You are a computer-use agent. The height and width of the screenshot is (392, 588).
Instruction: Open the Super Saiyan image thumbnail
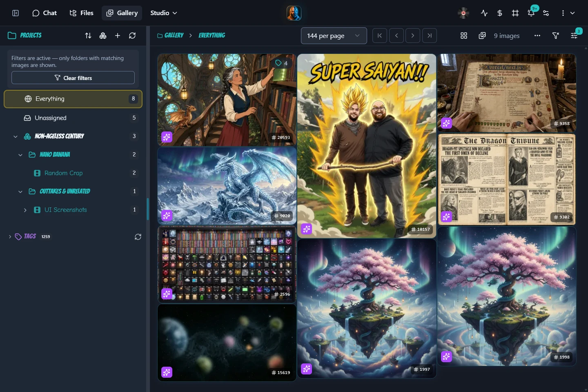[x=367, y=145]
